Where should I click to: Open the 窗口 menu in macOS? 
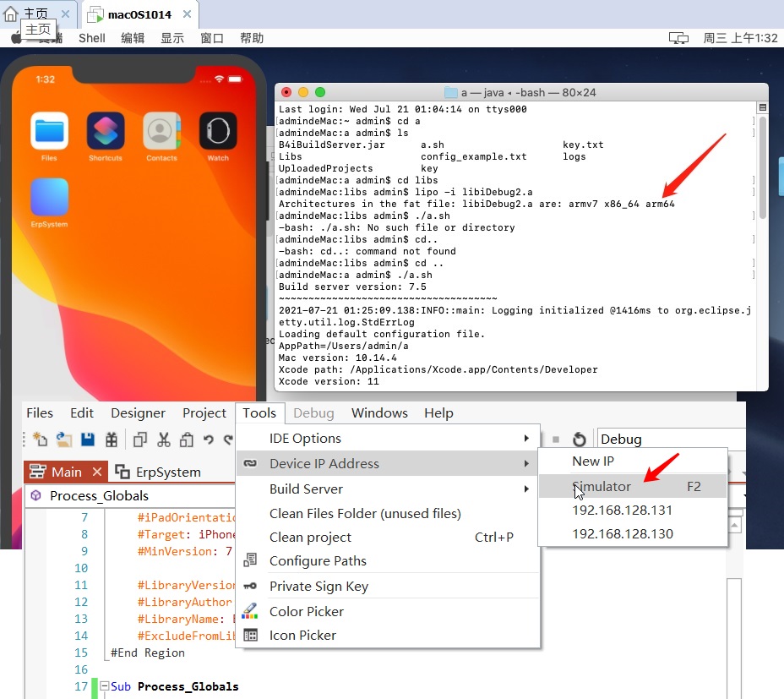[x=211, y=38]
